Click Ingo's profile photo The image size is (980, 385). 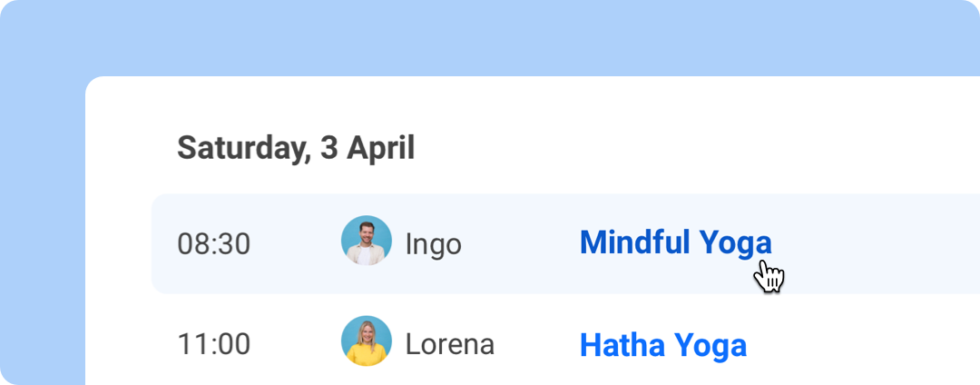tap(367, 241)
